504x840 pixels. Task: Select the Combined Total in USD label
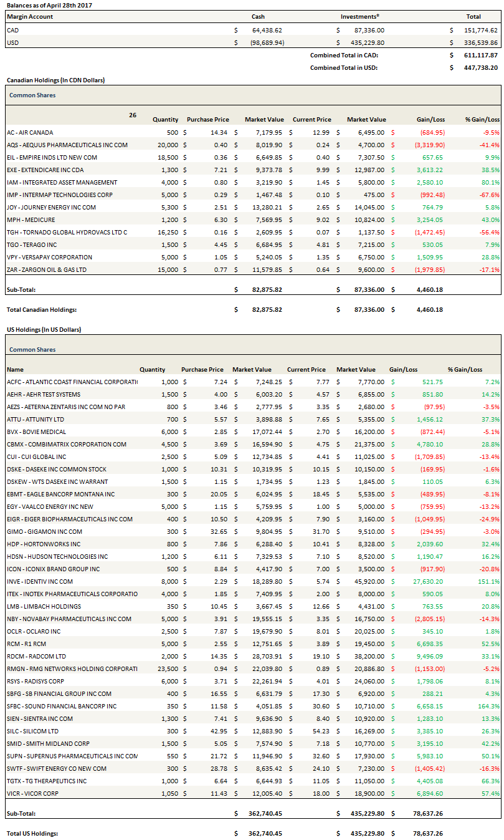click(x=344, y=67)
